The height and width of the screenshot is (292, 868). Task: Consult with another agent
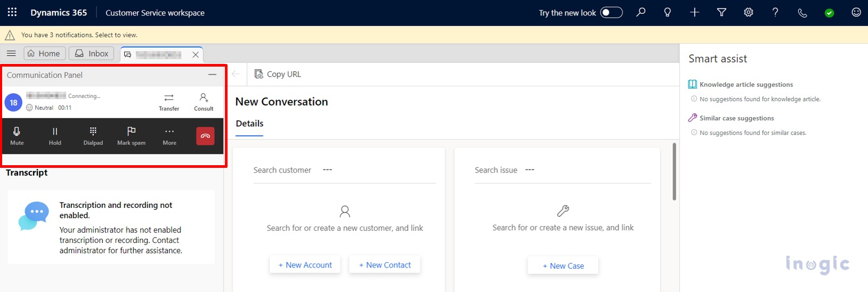click(x=204, y=102)
